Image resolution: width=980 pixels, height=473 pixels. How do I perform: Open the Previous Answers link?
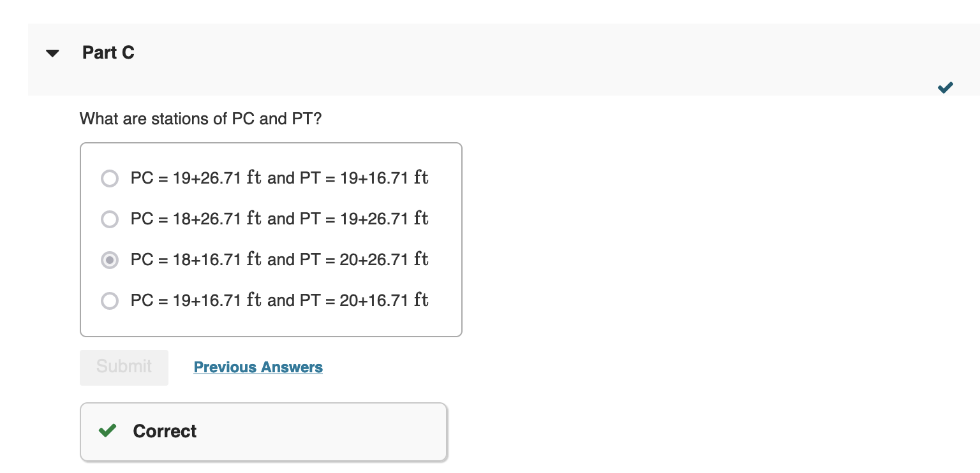tap(258, 367)
